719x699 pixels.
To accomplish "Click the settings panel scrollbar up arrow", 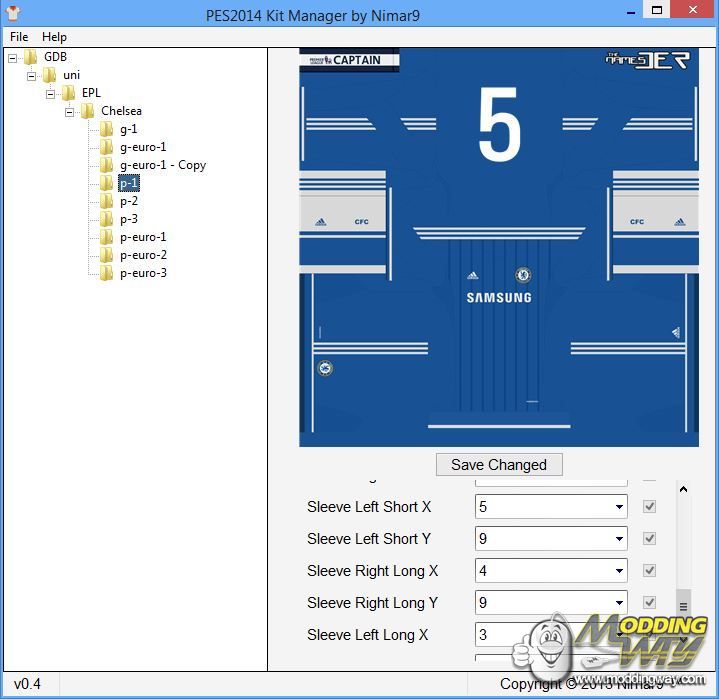I will (x=684, y=490).
